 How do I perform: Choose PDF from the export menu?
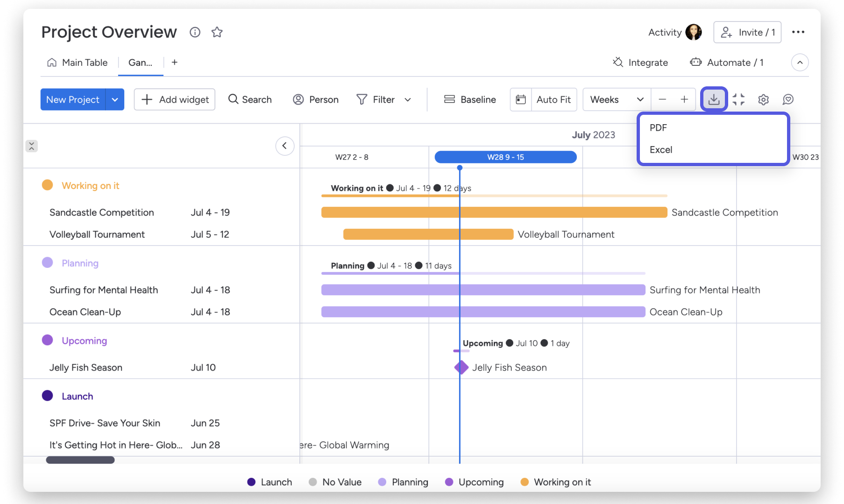tap(658, 128)
